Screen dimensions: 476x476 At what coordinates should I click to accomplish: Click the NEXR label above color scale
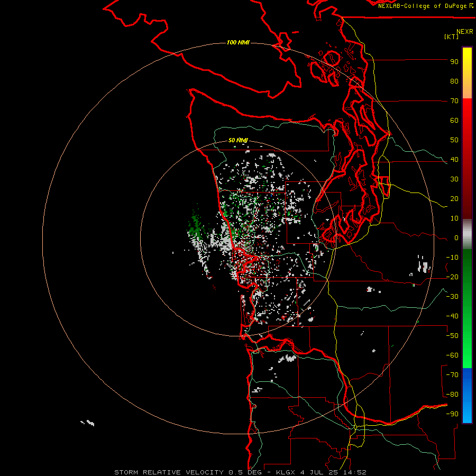[x=464, y=32]
